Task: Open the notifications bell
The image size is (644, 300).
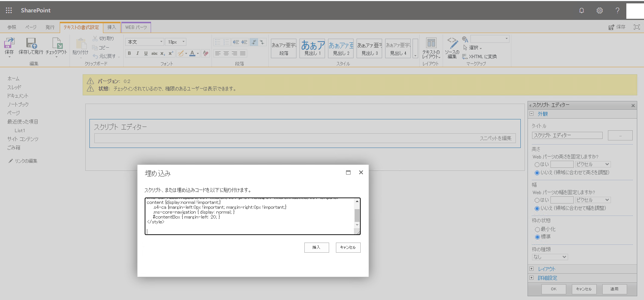Action: tap(582, 11)
